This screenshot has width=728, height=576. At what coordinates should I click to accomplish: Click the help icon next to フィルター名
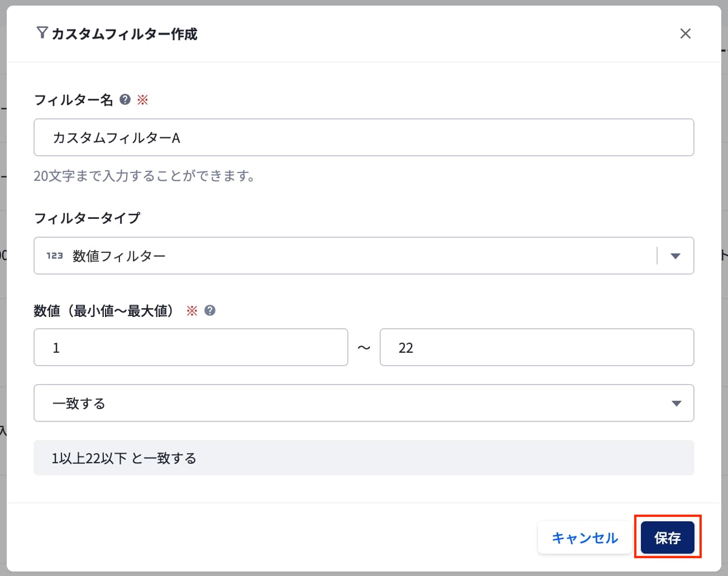(x=125, y=99)
